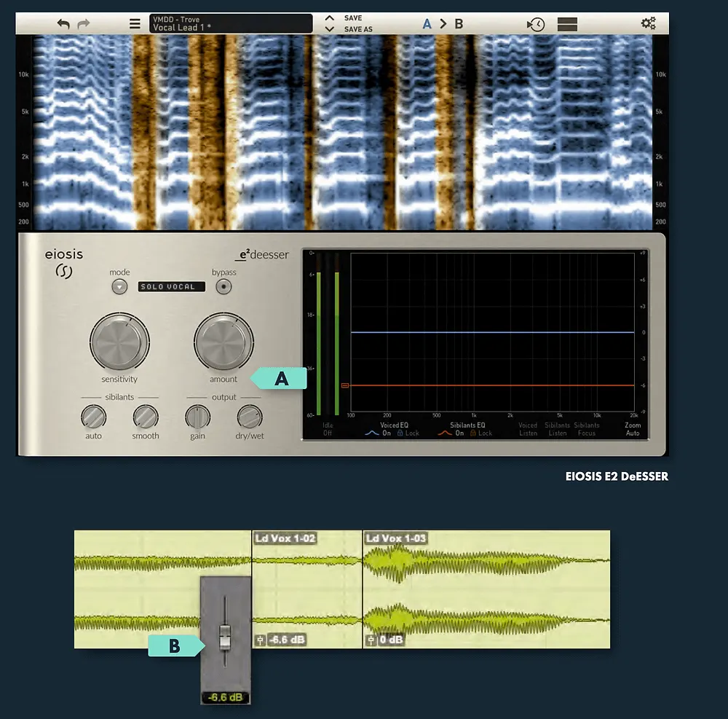728x719 pixels.
Task: Select the Ld Vox 1-02 clip name
Action: tap(285, 538)
